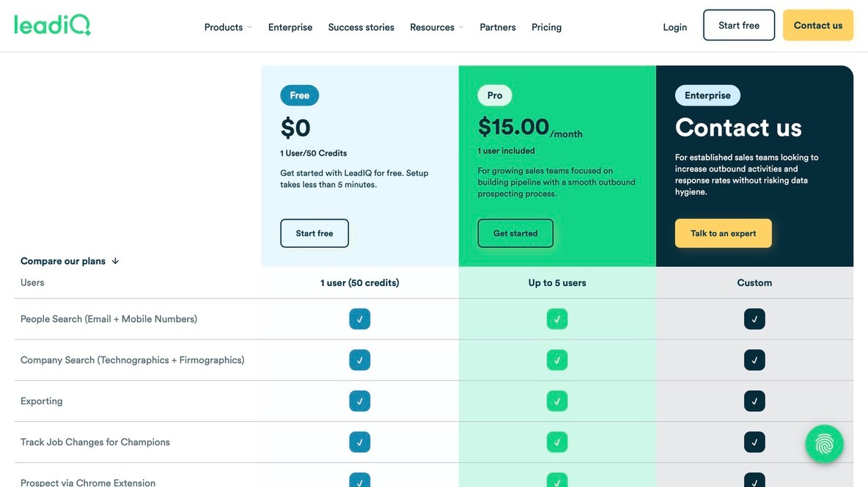Click Pro checkmark for Prospect via Chrome Extension
Image resolution: width=868 pixels, height=487 pixels.
(557, 480)
